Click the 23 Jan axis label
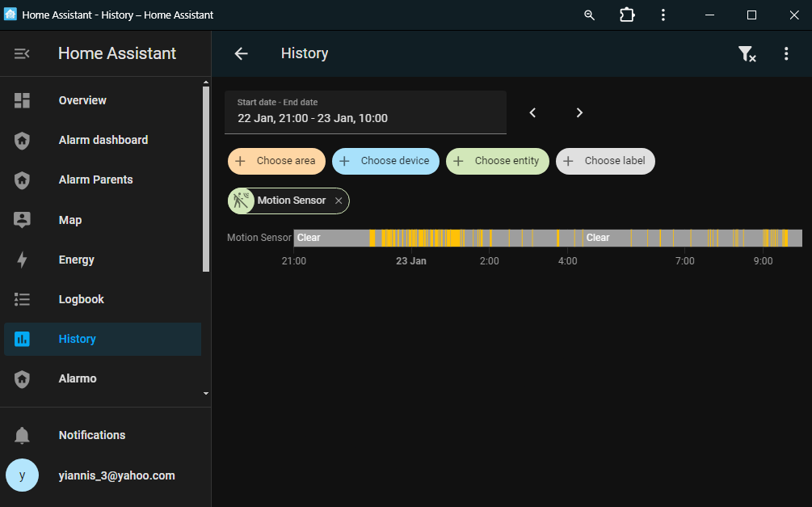 411,261
